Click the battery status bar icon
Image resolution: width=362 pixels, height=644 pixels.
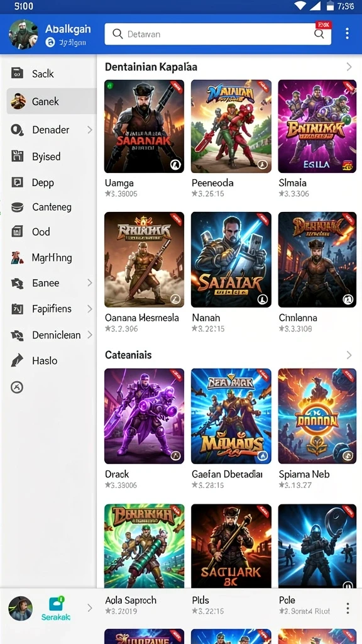click(329, 6)
